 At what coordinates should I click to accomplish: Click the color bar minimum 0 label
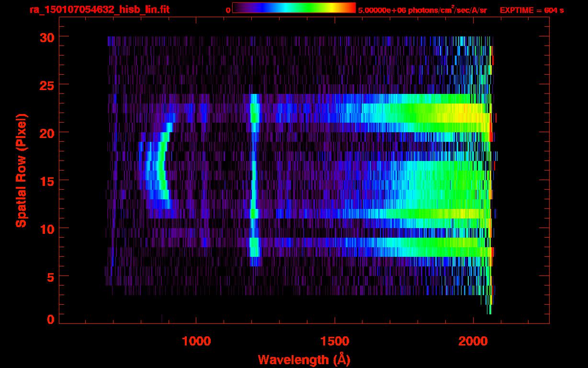click(x=228, y=10)
